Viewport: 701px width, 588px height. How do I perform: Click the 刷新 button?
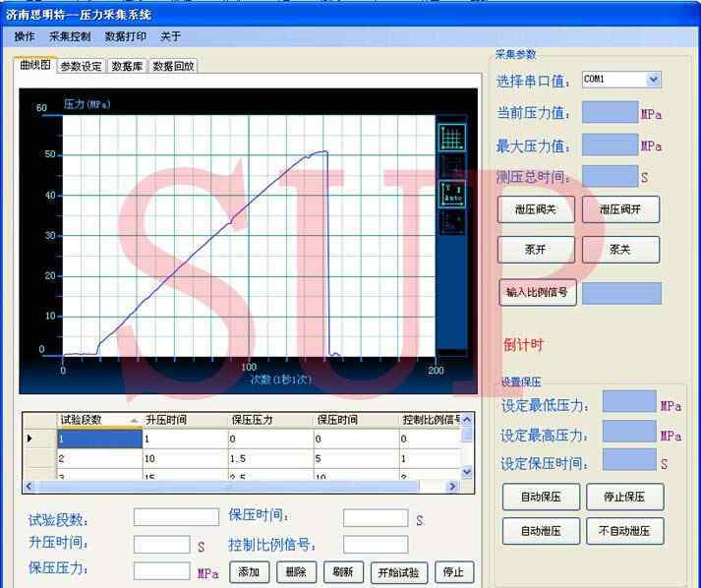343,572
